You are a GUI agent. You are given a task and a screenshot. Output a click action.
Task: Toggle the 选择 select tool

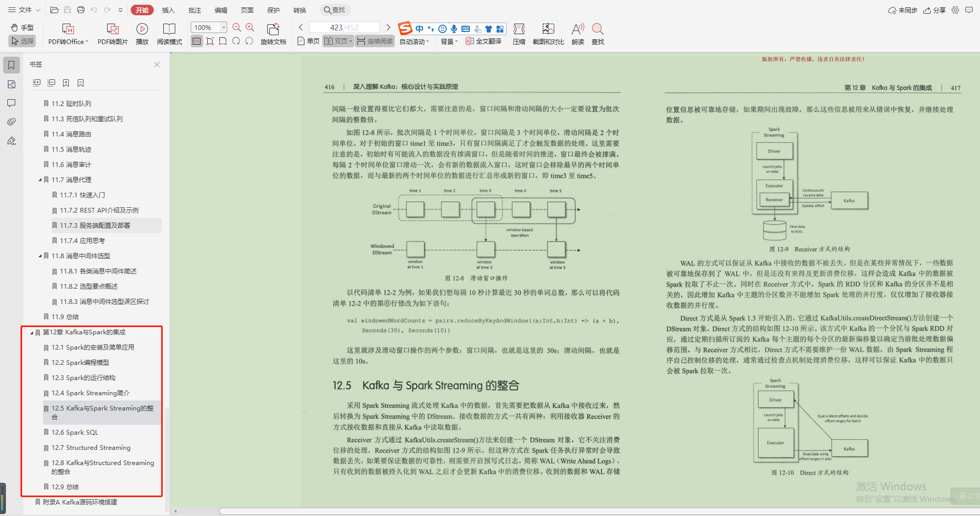point(22,41)
